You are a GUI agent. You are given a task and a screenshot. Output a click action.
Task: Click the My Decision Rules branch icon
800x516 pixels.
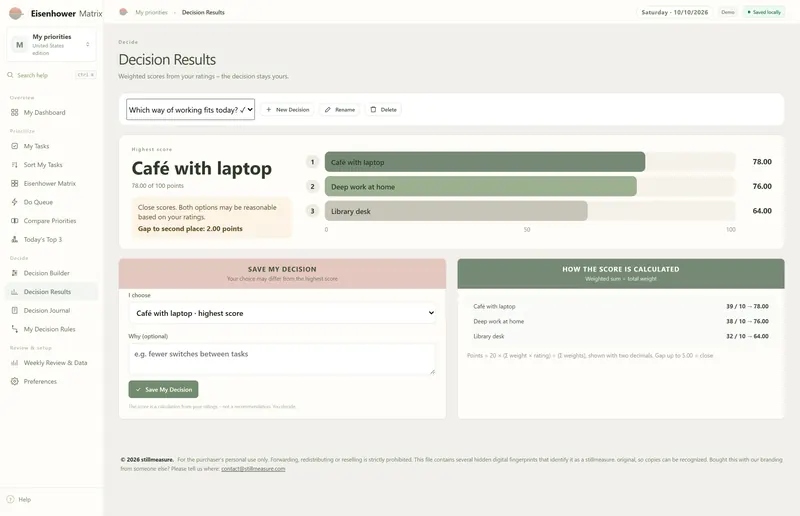[14, 329]
